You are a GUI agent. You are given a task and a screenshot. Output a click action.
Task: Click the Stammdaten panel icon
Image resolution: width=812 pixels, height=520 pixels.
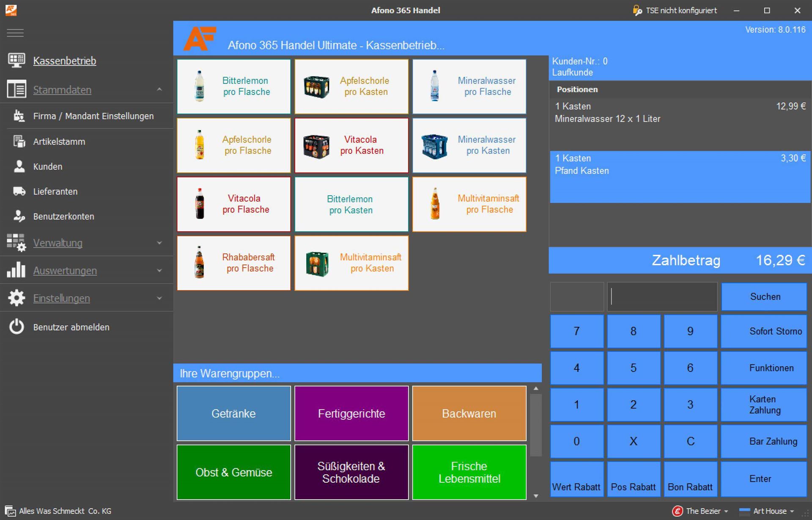point(16,90)
